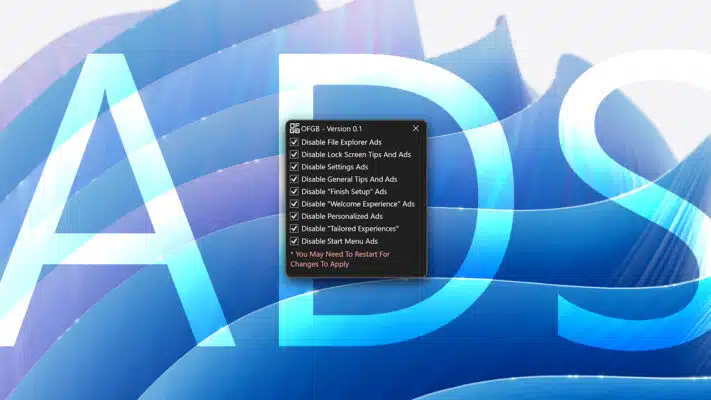Uncheck Disable "Finish Setup" Ads checkbox
Screen dimensions: 711x400
click(294, 191)
